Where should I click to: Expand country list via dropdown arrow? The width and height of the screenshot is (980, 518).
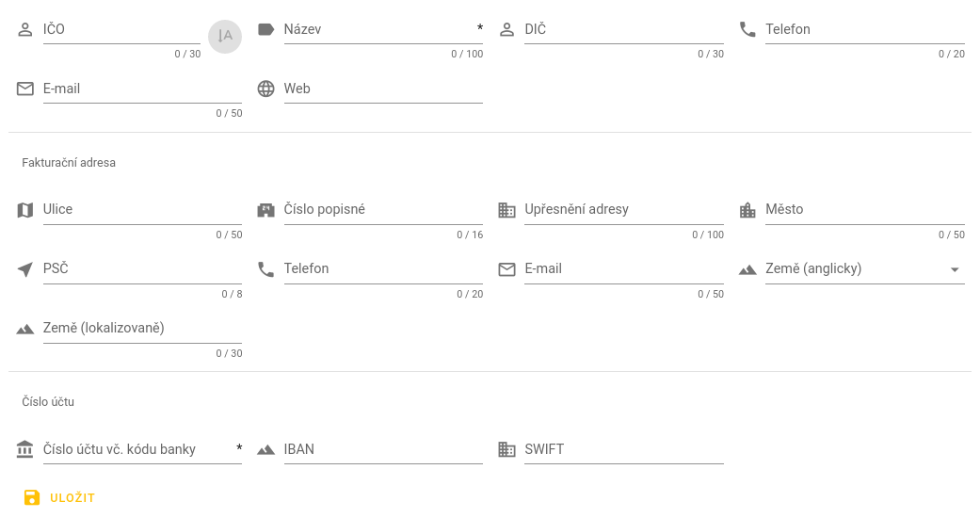955,269
